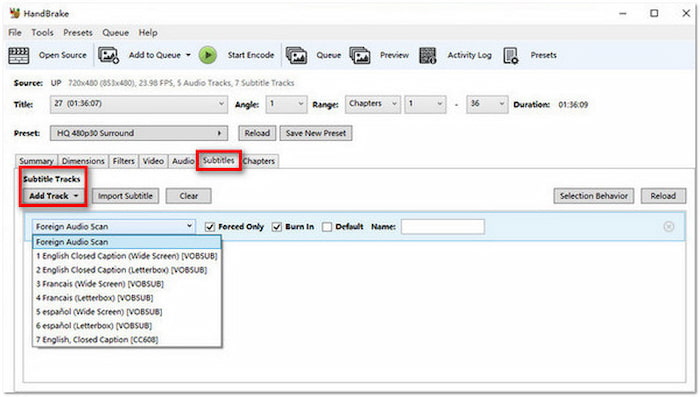Maximize the HandBrake window
700x397 pixels.
point(654,13)
